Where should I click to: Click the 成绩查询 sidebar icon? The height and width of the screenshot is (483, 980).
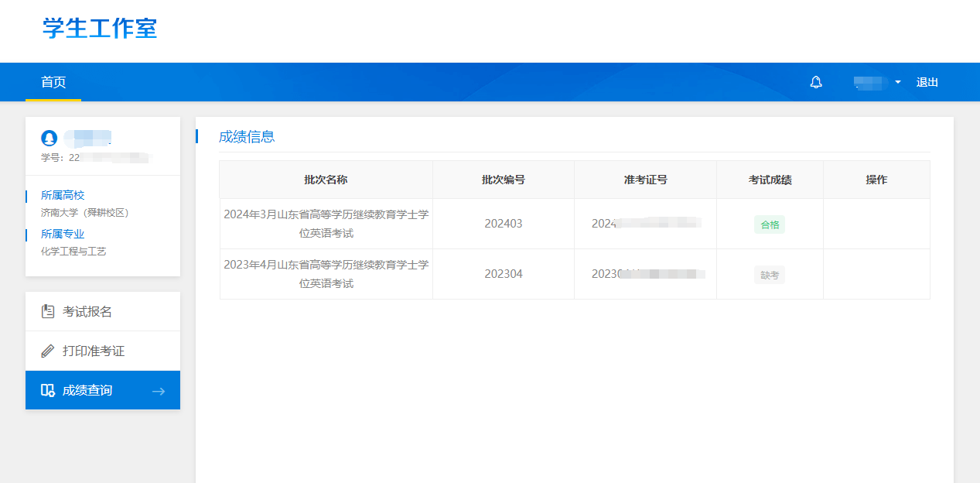point(46,390)
